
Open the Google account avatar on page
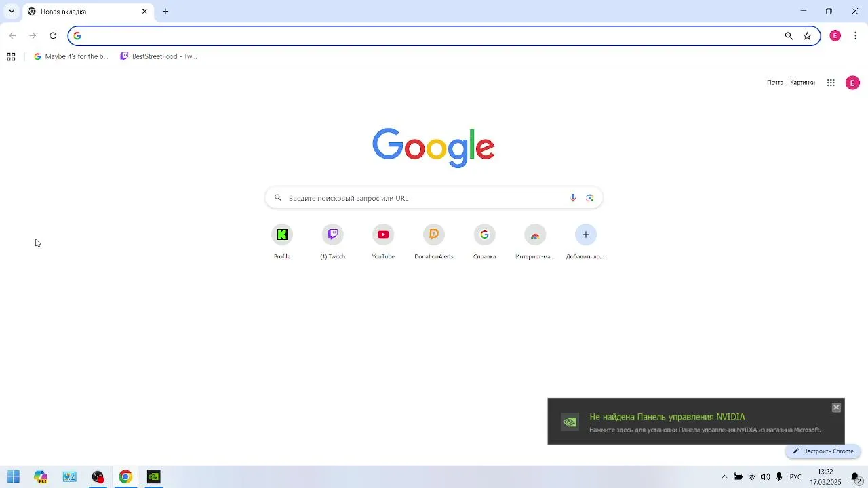(x=852, y=83)
